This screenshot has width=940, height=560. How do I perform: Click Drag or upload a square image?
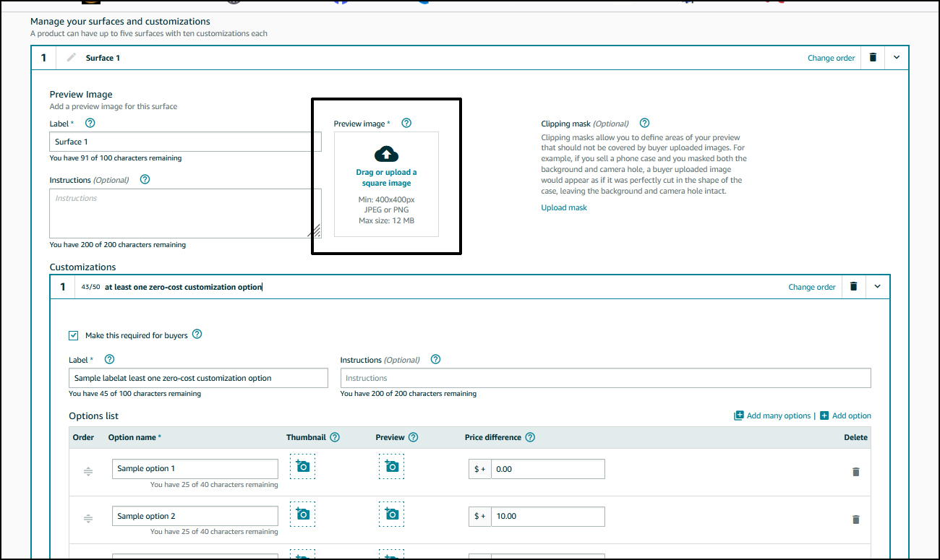click(386, 178)
